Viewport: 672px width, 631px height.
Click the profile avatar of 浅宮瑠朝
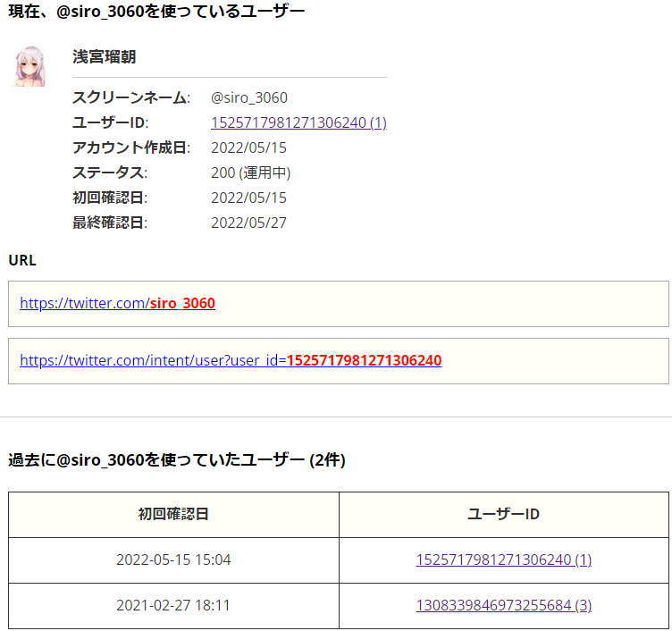(x=30, y=66)
